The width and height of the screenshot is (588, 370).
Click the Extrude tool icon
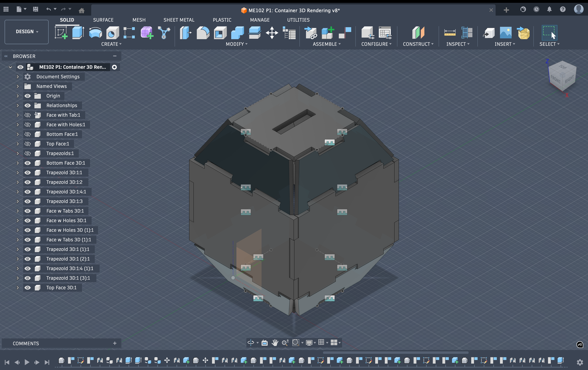coord(78,33)
